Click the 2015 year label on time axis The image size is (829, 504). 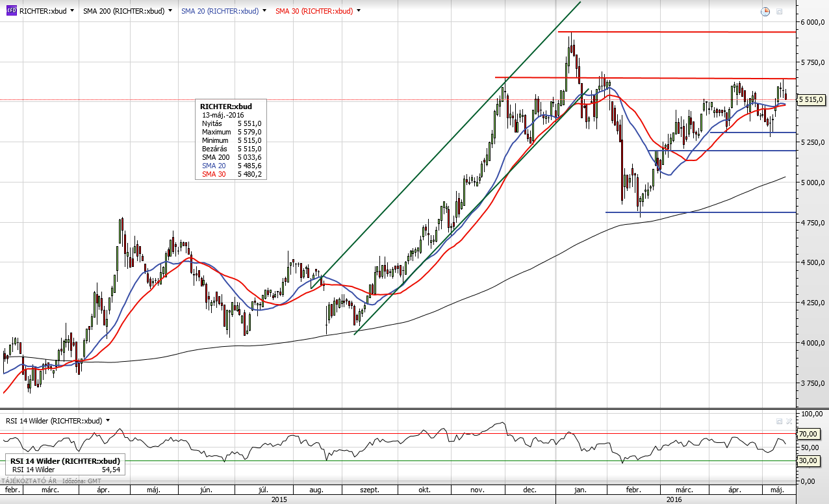click(279, 499)
